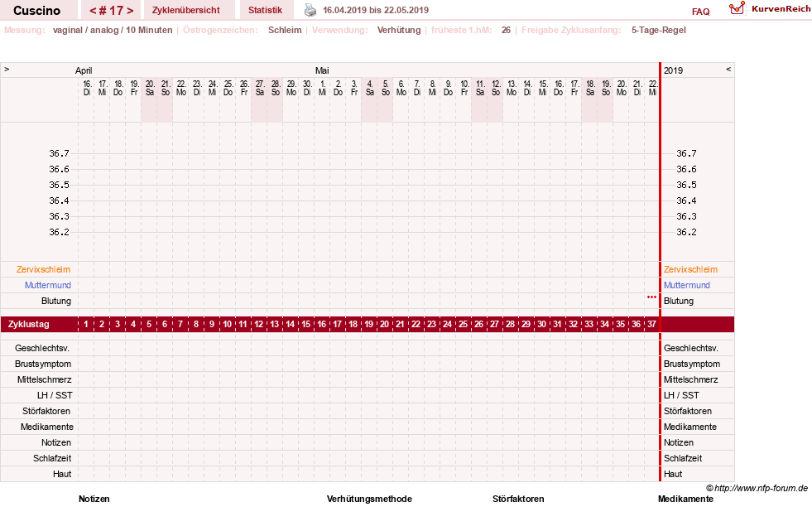Click the left Brustsymptom row label

[43, 364]
